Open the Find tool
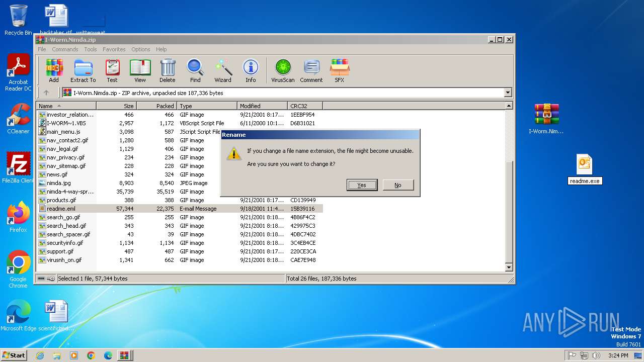Viewport: 644px width, 362px height. click(195, 71)
